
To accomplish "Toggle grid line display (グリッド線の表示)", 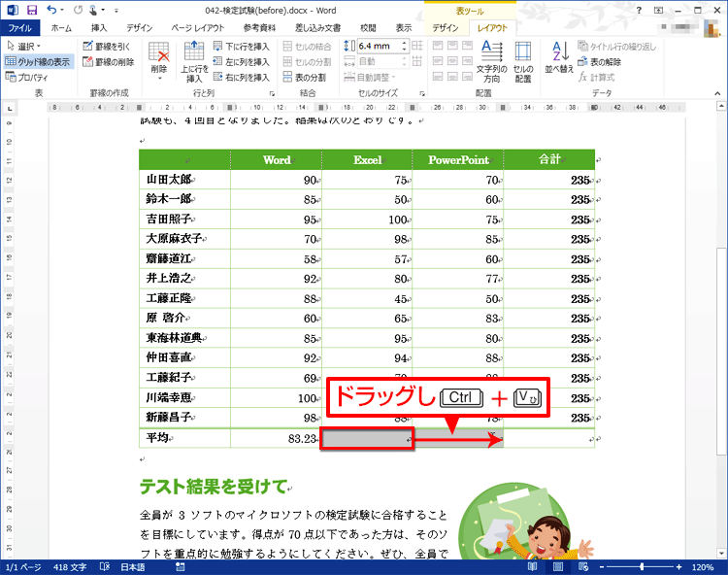I will coord(38,61).
